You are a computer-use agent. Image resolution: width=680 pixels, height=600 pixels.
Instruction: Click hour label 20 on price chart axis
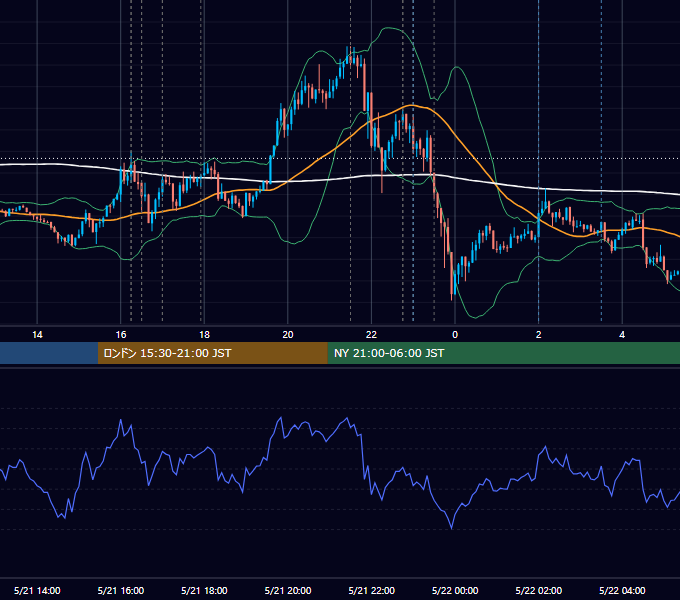tap(288, 335)
